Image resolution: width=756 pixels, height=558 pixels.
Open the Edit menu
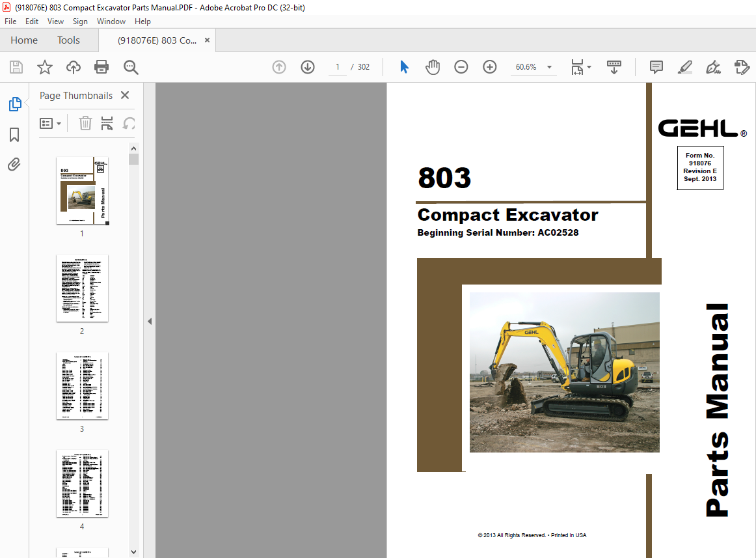(x=32, y=21)
